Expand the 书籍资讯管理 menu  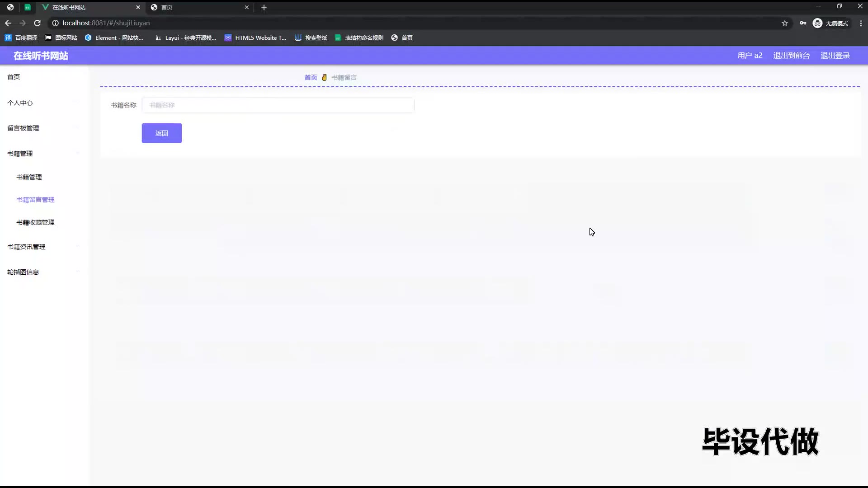(x=27, y=247)
